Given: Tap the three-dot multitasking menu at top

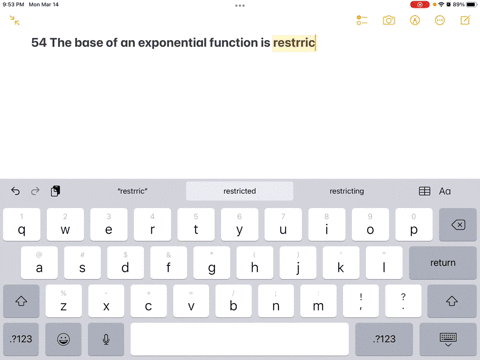Looking at the screenshot, I should point(240,6).
